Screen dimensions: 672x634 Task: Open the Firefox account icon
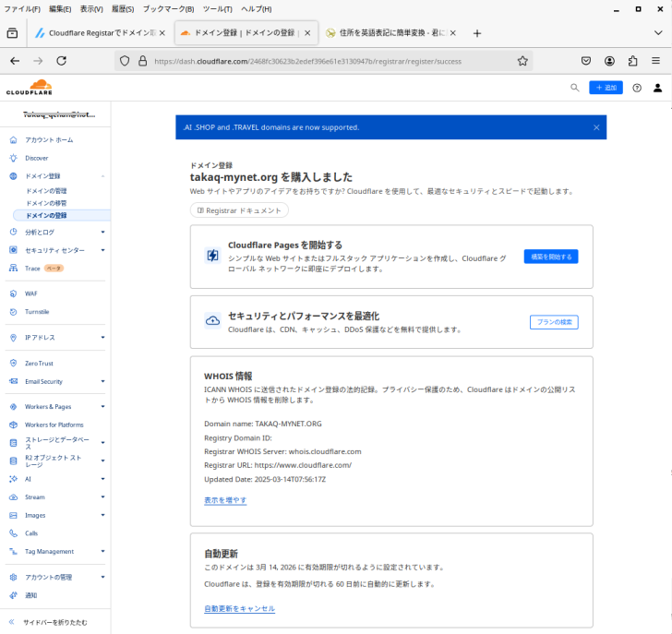click(x=609, y=61)
